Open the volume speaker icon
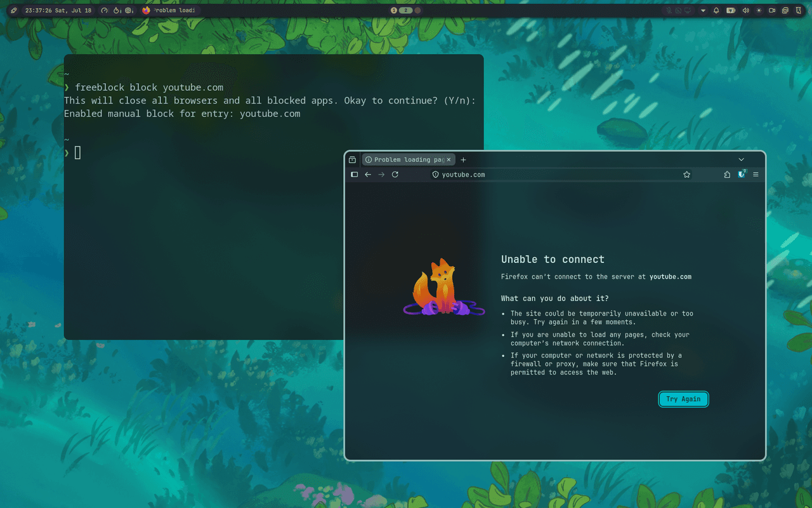The width and height of the screenshot is (812, 508). [x=745, y=11]
